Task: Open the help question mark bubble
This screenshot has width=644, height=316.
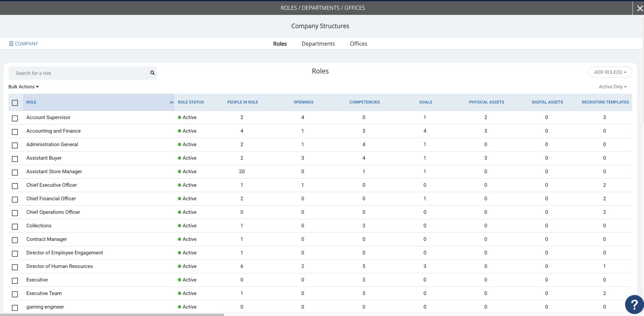Action: [x=634, y=304]
